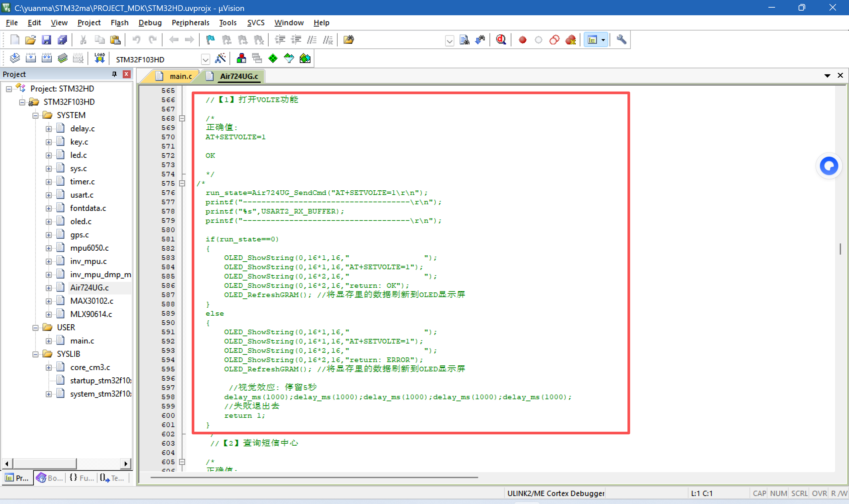The width and height of the screenshot is (849, 504).
Task: Toggle bookmark with blue flag icon
Action: [x=210, y=40]
